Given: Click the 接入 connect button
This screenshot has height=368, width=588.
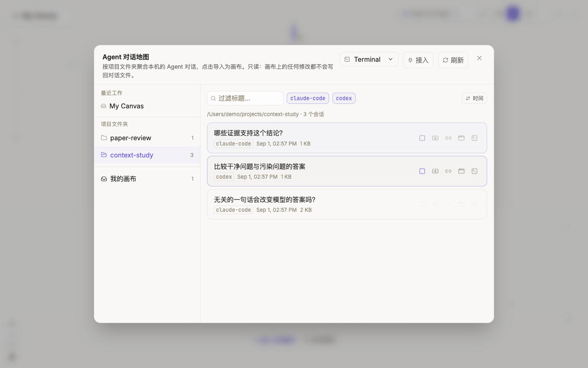Looking at the screenshot, I should coord(418,60).
